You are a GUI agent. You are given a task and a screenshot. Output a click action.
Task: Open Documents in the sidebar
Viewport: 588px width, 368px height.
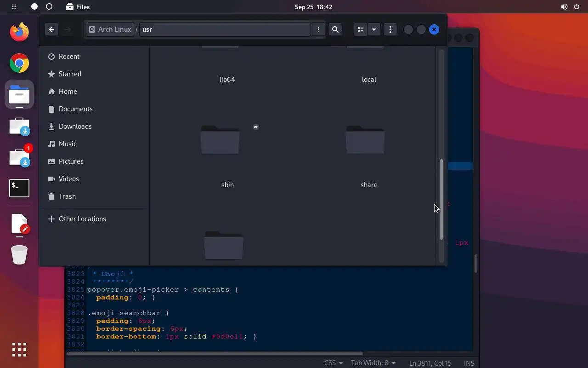96,109
